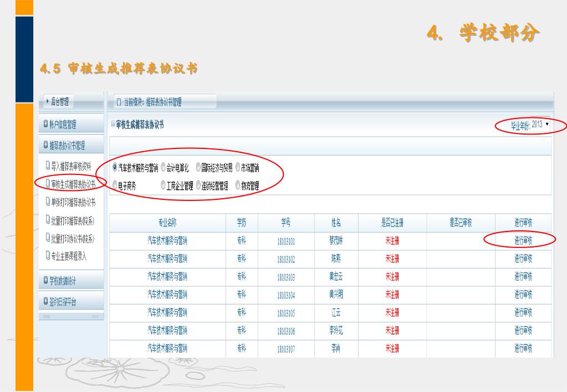
Task: Click the module icon beside 当前模块
Action: click(119, 102)
